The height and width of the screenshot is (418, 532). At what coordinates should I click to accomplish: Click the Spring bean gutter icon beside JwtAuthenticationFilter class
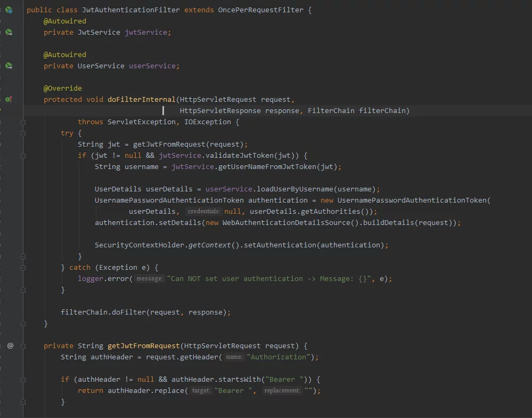[x=9, y=10]
